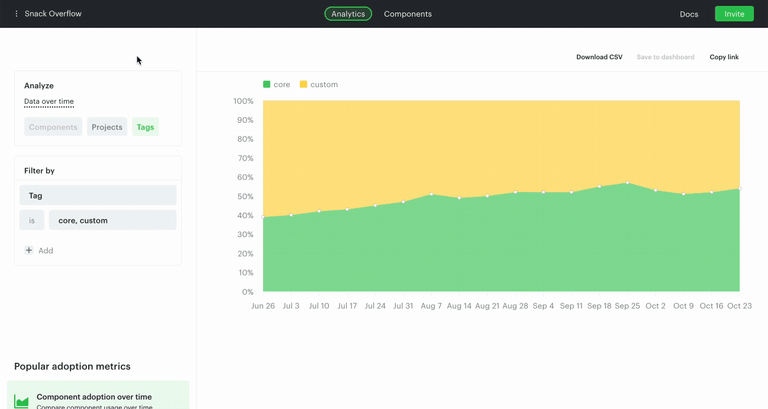
Task: Open Component adoption over time metric card
Action: coord(98,395)
